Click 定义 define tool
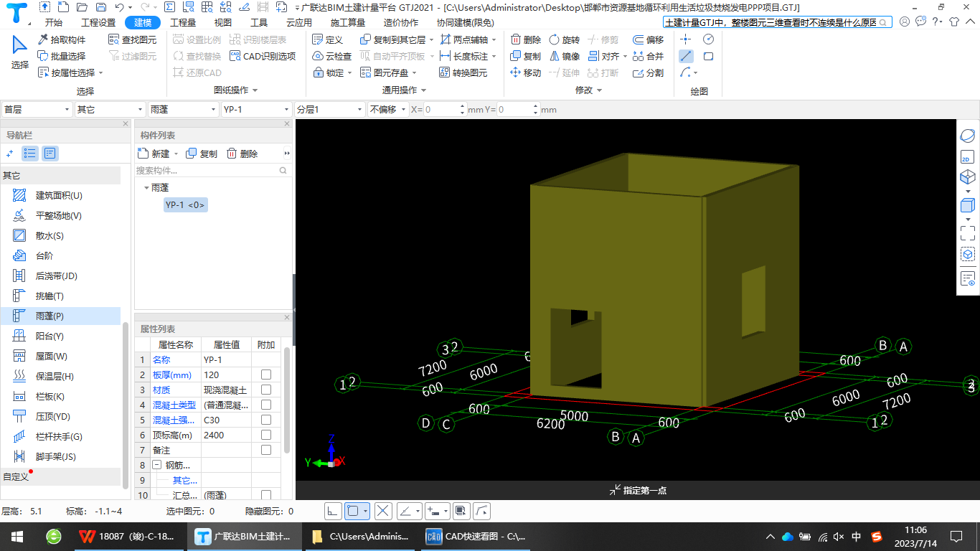This screenshot has height=551, width=980. coord(328,39)
